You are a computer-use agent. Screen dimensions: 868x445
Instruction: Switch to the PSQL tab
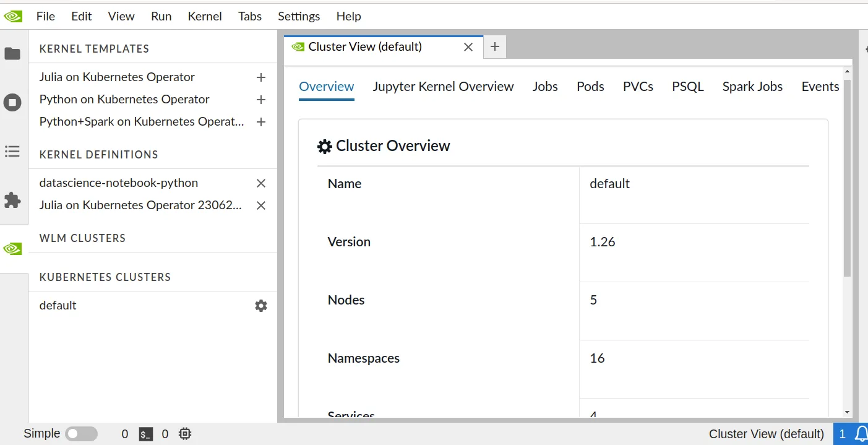click(688, 87)
